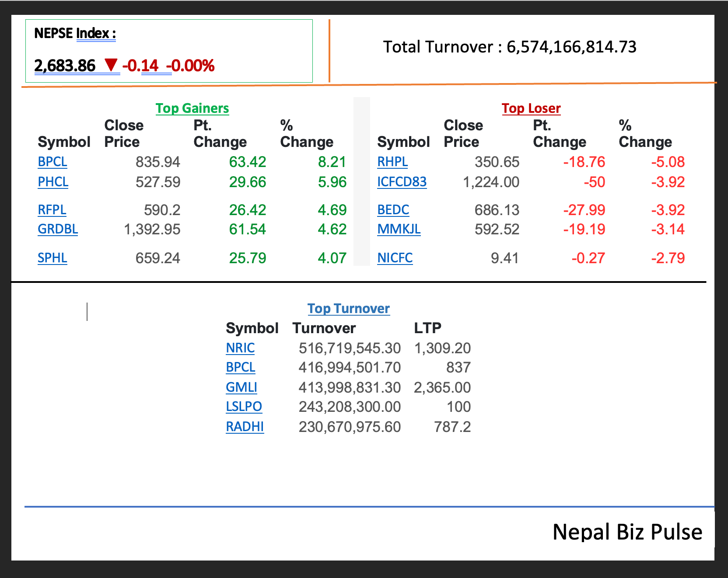Image resolution: width=728 pixels, height=578 pixels.
Task: Open the RHPL top loser link
Action: click(392, 162)
